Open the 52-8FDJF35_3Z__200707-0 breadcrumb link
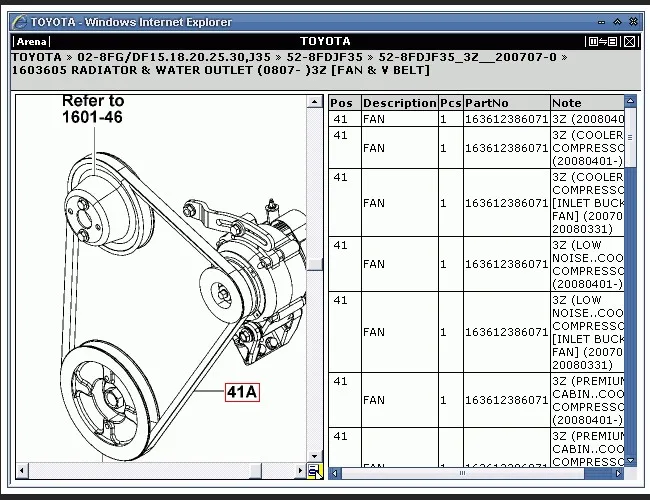The width and height of the screenshot is (650, 500). pyautogui.click(x=468, y=57)
